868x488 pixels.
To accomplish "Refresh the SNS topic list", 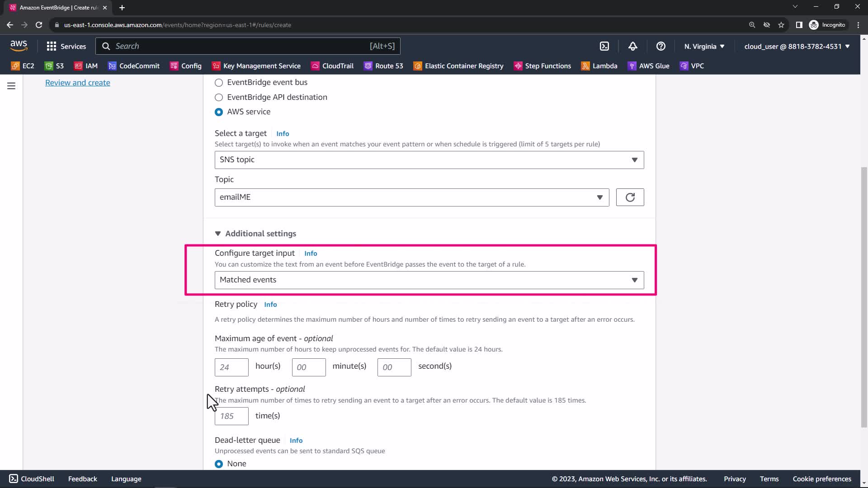I will click(x=630, y=197).
